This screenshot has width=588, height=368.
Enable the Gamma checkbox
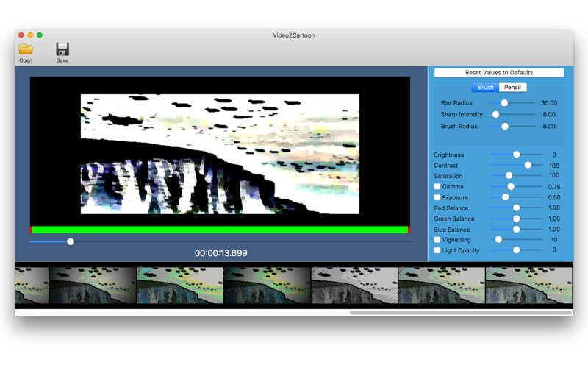(x=437, y=186)
